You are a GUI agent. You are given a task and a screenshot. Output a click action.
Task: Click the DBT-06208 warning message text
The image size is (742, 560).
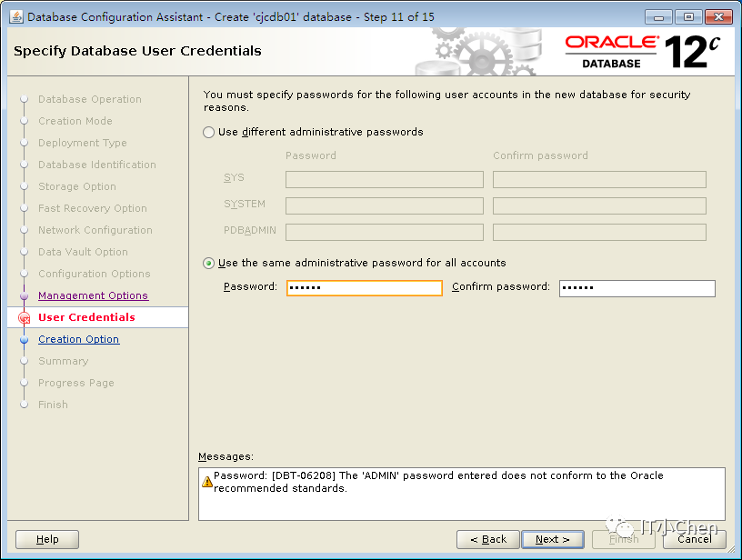(438, 482)
